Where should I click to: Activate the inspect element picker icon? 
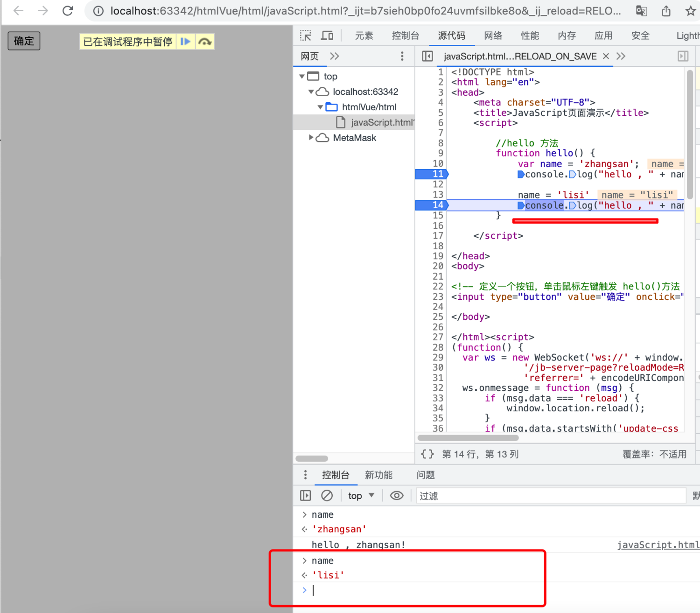[306, 35]
